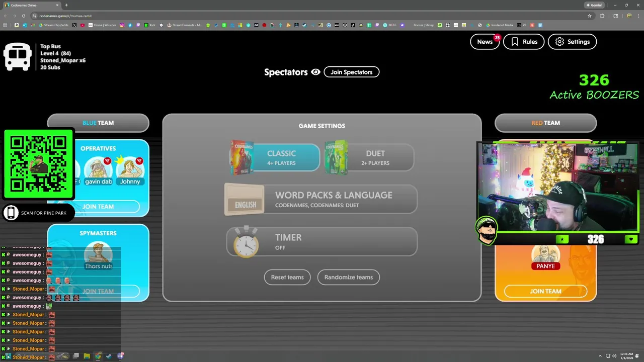
Task: Open the taskbar volume icon
Action: [614, 356]
